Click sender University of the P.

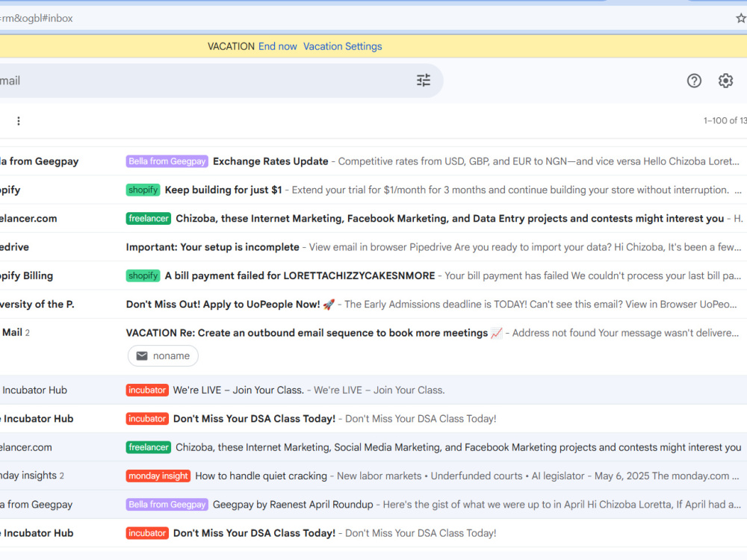coord(37,304)
